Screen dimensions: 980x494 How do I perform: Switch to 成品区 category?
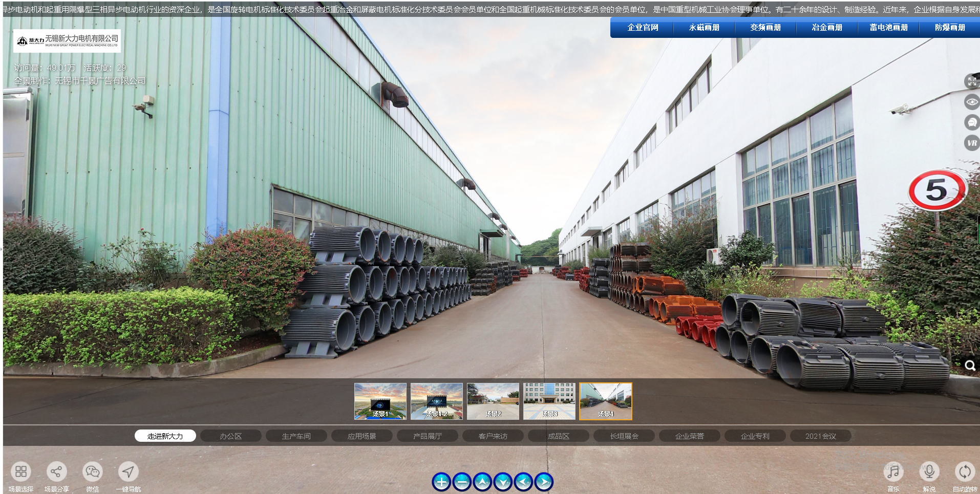pos(559,436)
